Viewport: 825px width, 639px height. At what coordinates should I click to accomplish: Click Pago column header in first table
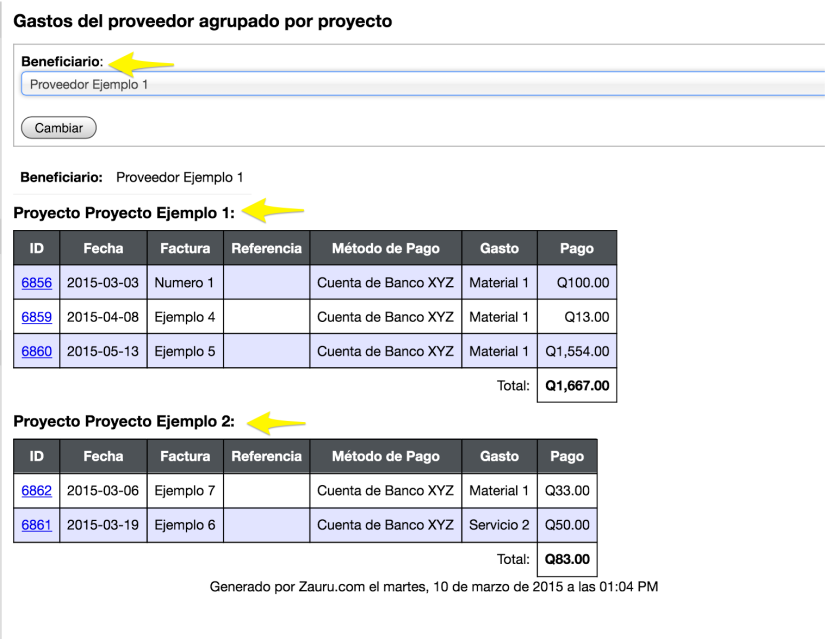pyautogui.click(x=577, y=248)
